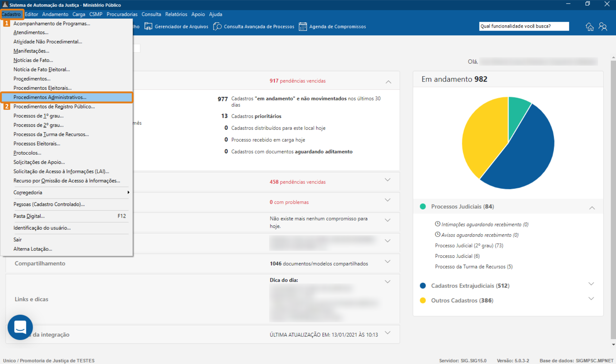Open the Carga menu
616x364 pixels.
click(x=79, y=14)
